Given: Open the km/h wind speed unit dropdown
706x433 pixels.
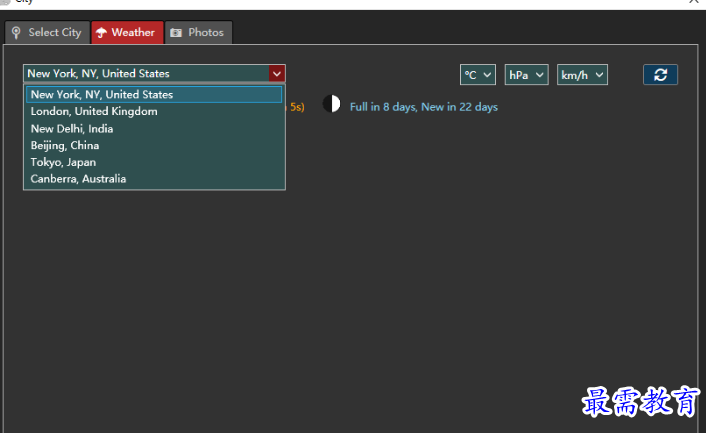Looking at the screenshot, I should click(582, 75).
